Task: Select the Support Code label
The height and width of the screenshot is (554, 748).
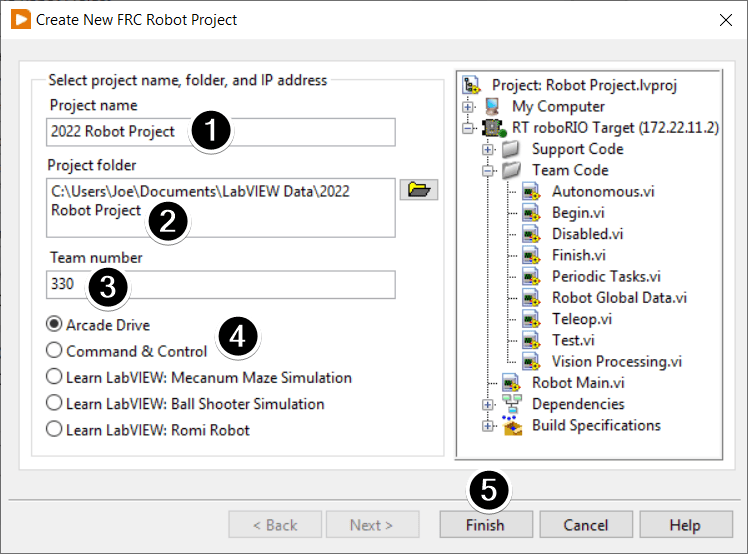Action: [x=578, y=149]
